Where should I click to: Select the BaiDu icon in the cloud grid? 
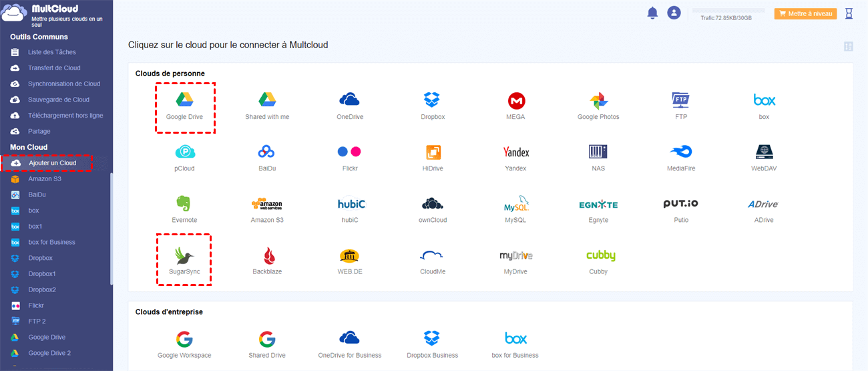tap(267, 152)
